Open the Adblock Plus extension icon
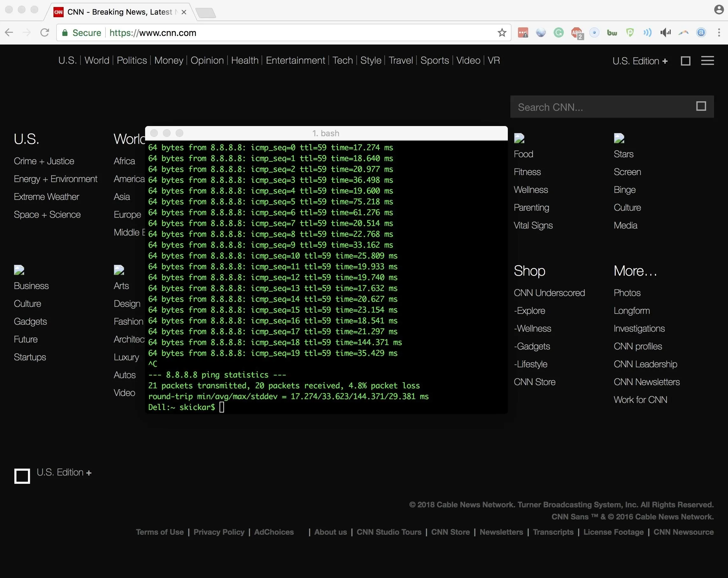The width and height of the screenshot is (728, 578). click(577, 33)
